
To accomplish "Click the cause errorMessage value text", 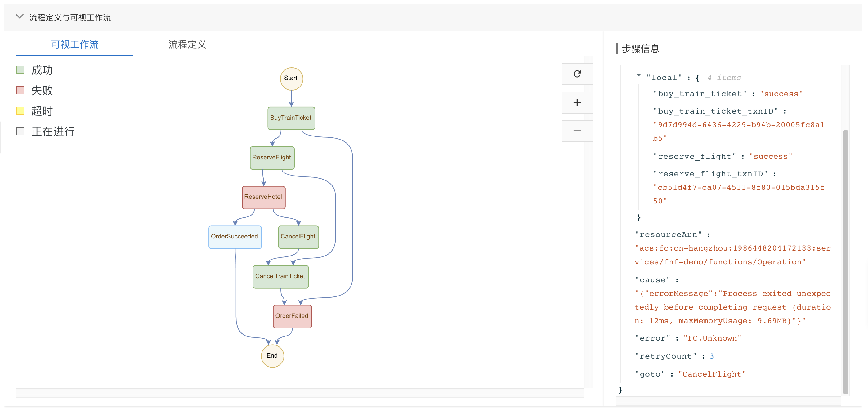I will 732,307.
